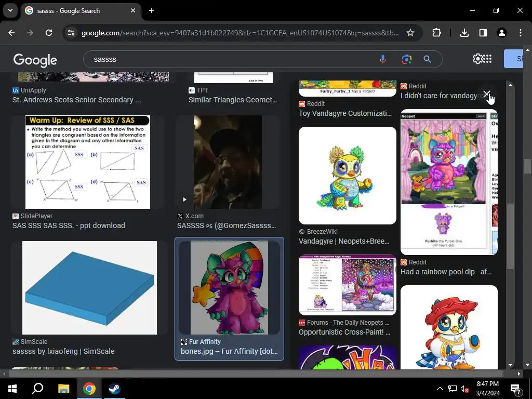Open the tab search dropdown arrow
Viewport: 532px width, 399px height.
pos(10,10)
